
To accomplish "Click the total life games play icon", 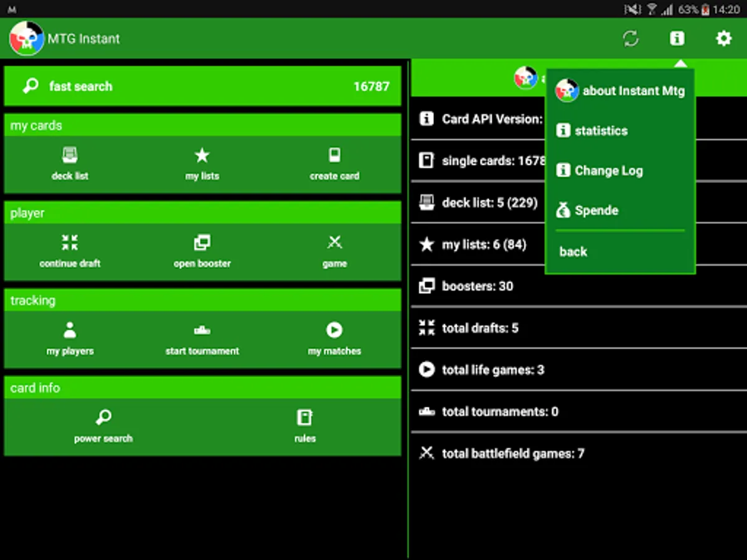I will (426, 370).
